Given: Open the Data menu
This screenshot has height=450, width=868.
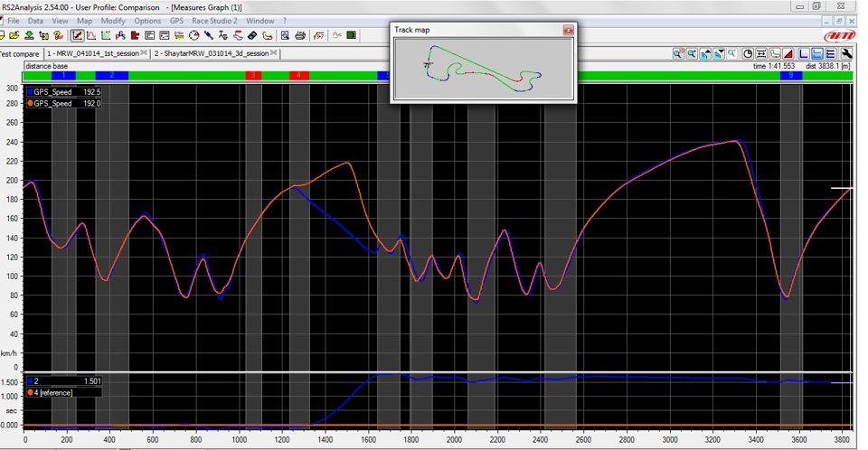Looking at the screenshot, I should click(35, 21).
